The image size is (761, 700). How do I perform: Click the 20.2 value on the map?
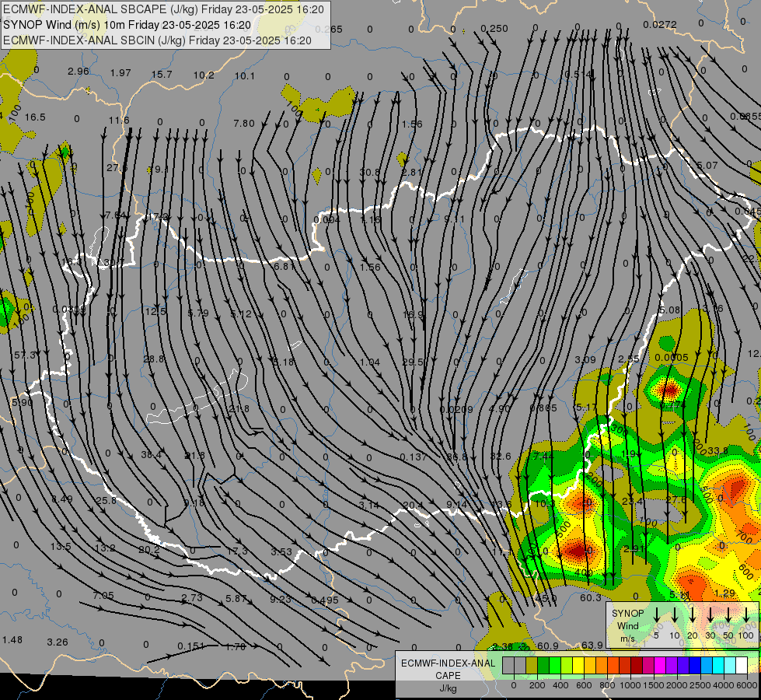(149, 549)
